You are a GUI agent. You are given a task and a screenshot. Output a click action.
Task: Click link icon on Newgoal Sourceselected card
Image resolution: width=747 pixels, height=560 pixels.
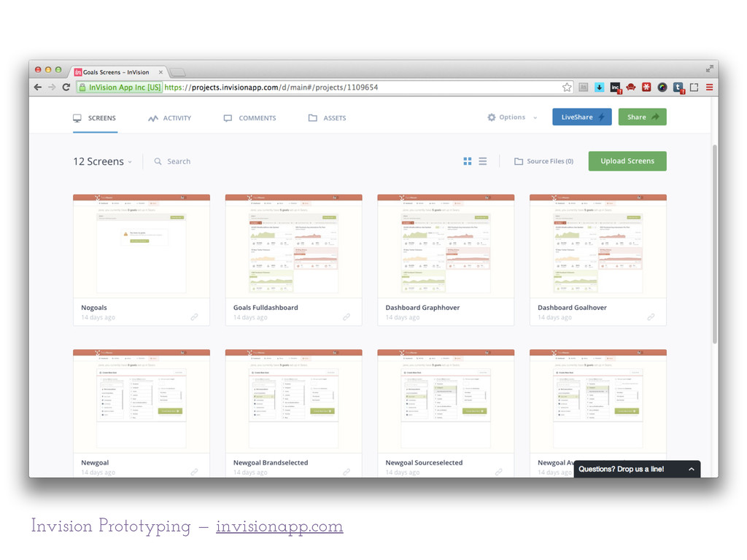coord(499,472)
